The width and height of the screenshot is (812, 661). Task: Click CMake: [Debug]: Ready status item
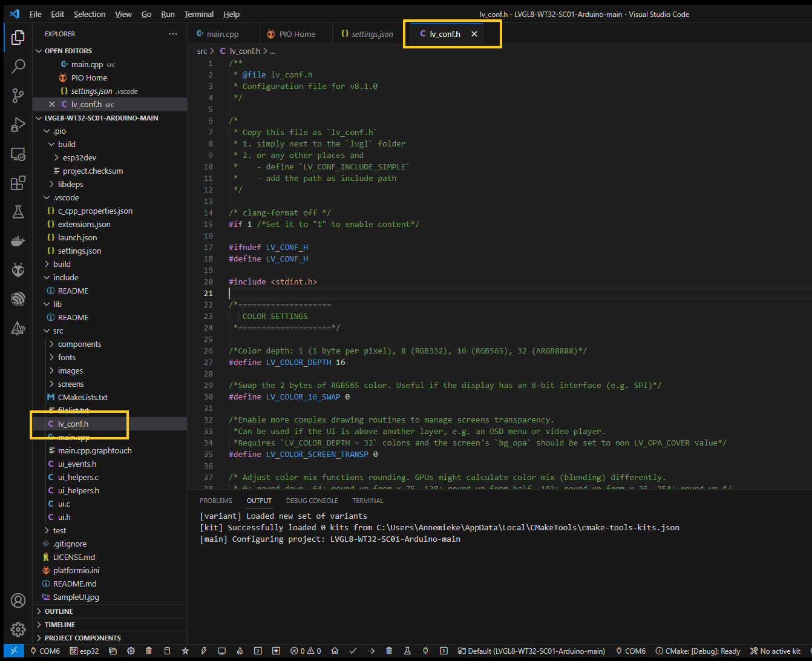[698, 651]
